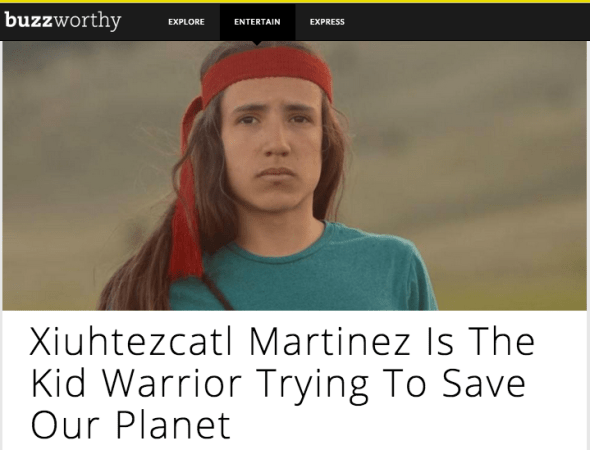This screenshot has height=450, width=590.
Task: Click the bold 'buzz' portion of logo
Action: 29,20
